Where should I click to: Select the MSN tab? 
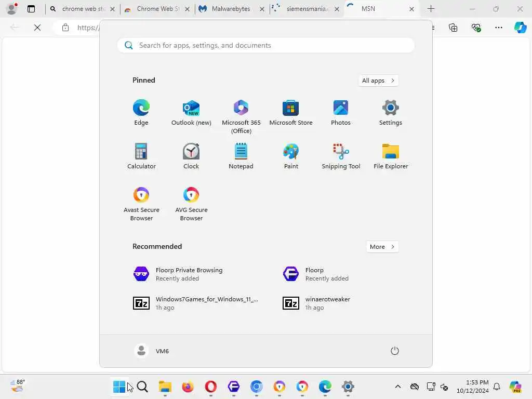pos(382,9)
